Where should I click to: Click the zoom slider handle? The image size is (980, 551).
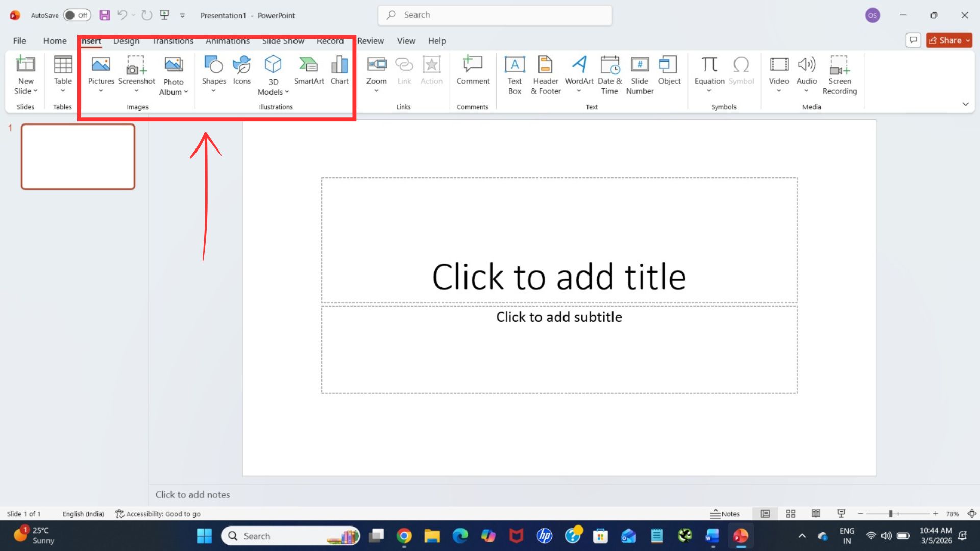click(890, 514)
